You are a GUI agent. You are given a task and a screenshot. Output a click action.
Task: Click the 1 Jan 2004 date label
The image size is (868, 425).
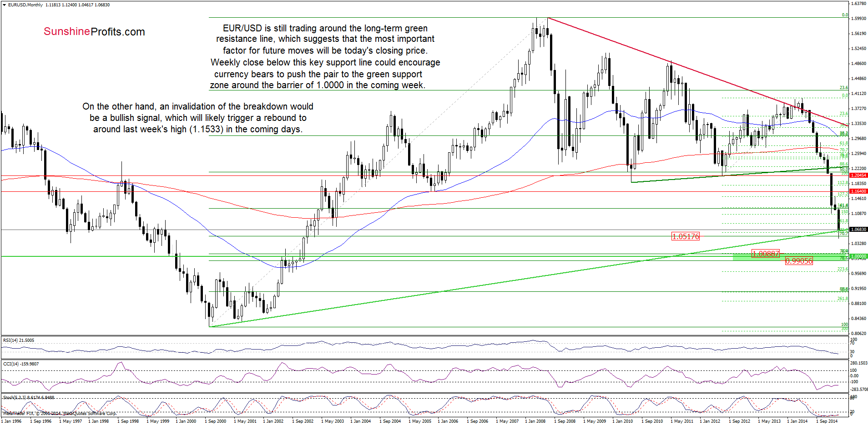pyautogui.click(x=360, y=421)
